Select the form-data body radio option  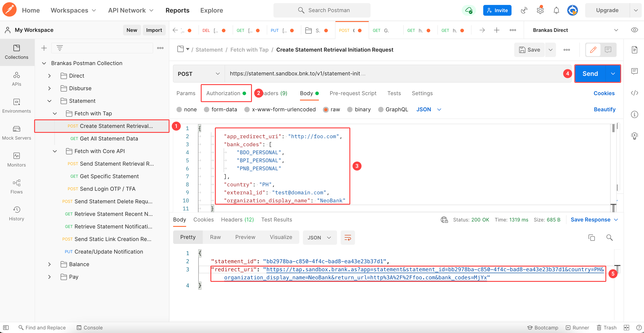click(x=207, y=110)
